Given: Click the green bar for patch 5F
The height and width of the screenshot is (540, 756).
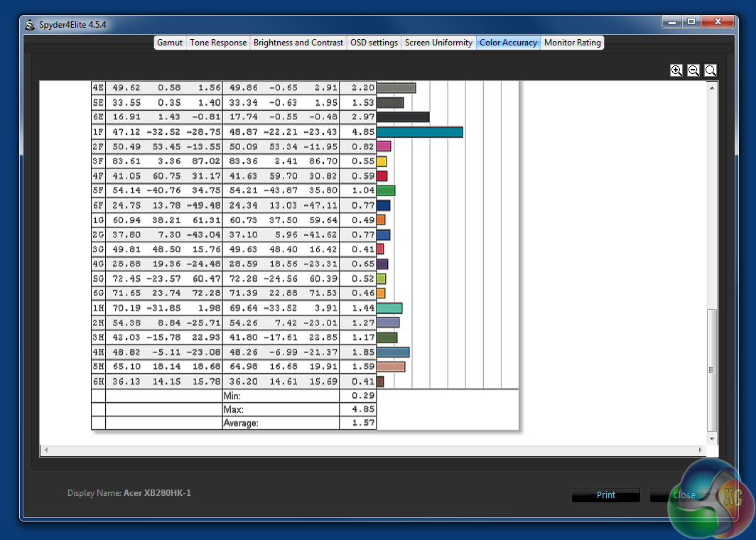Looking at the screenshot, I should point(386,190).
